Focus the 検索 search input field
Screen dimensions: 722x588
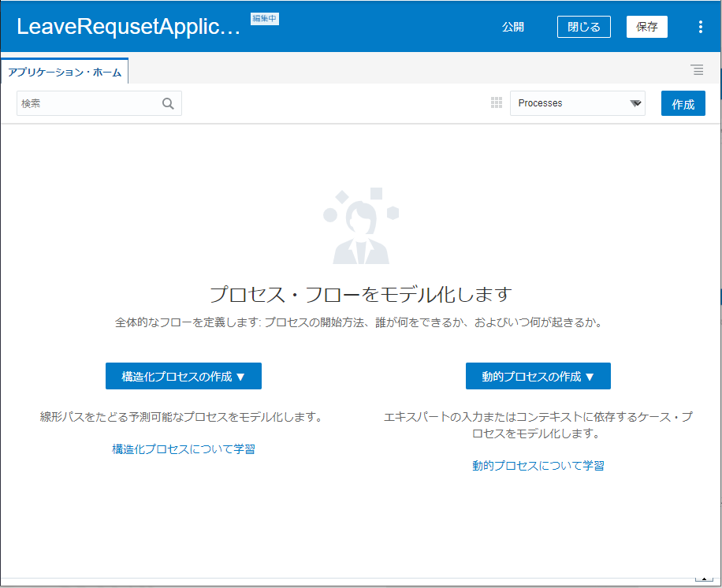point(88,103)
